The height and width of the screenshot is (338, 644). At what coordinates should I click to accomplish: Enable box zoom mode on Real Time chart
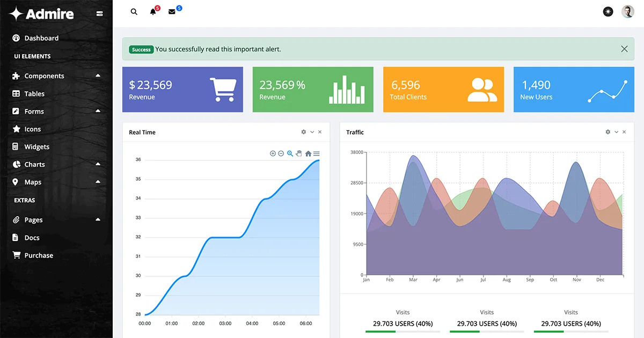point(290,153)
